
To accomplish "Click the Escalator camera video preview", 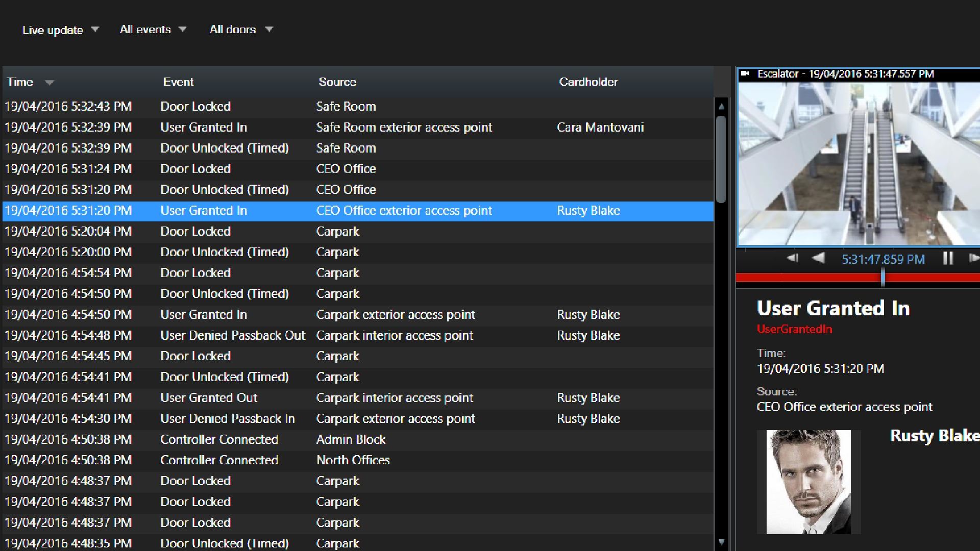I will pyautogui.click(x=859, y=163).
